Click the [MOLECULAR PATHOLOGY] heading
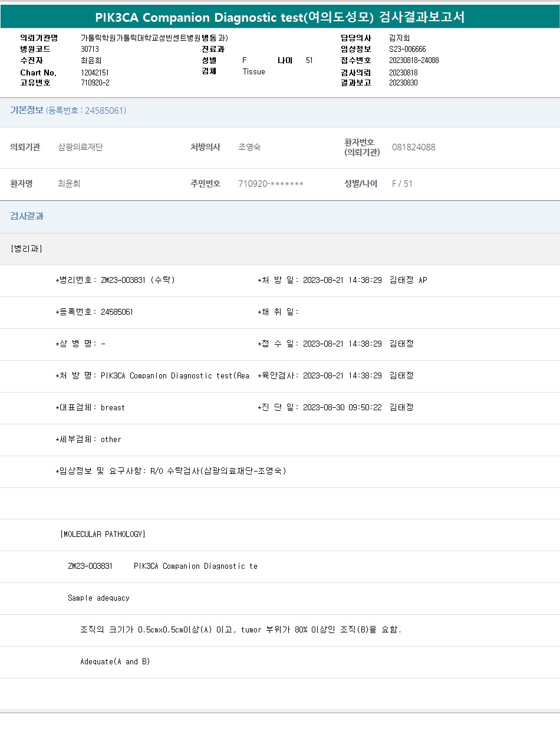 tap(103, 535)
